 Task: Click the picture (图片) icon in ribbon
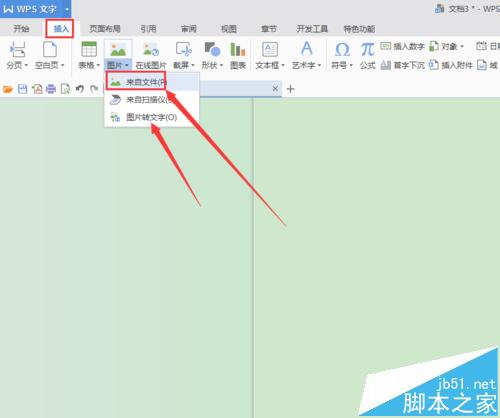pos(118,49)
